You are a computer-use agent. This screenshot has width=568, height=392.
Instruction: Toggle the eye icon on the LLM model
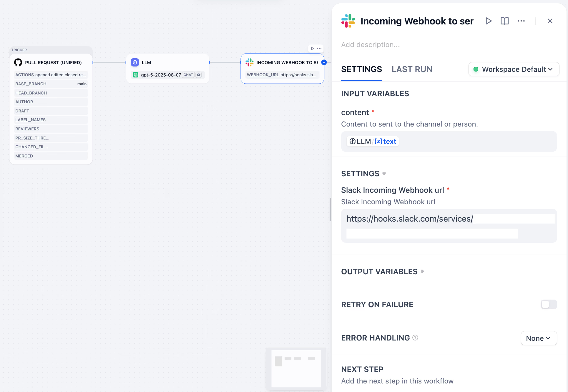coord(199,75)
